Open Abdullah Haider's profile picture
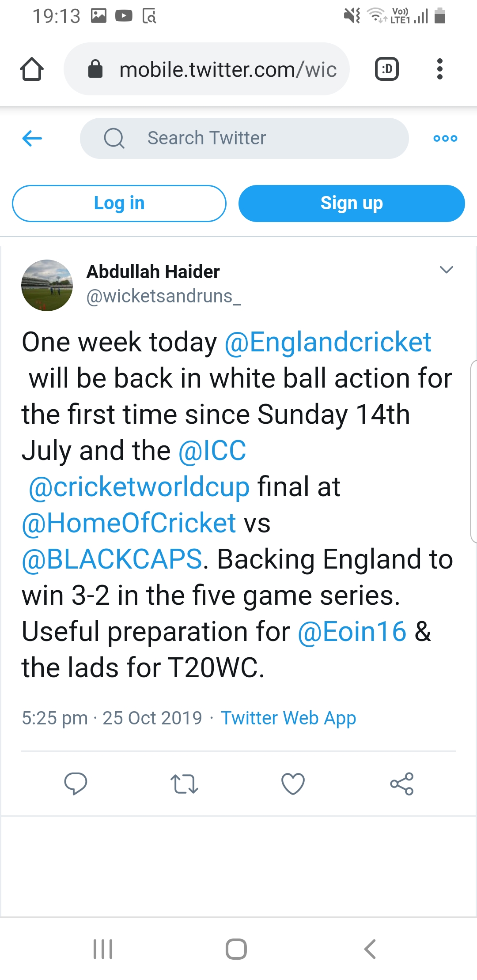477x980 pixels. click(47, 285)
